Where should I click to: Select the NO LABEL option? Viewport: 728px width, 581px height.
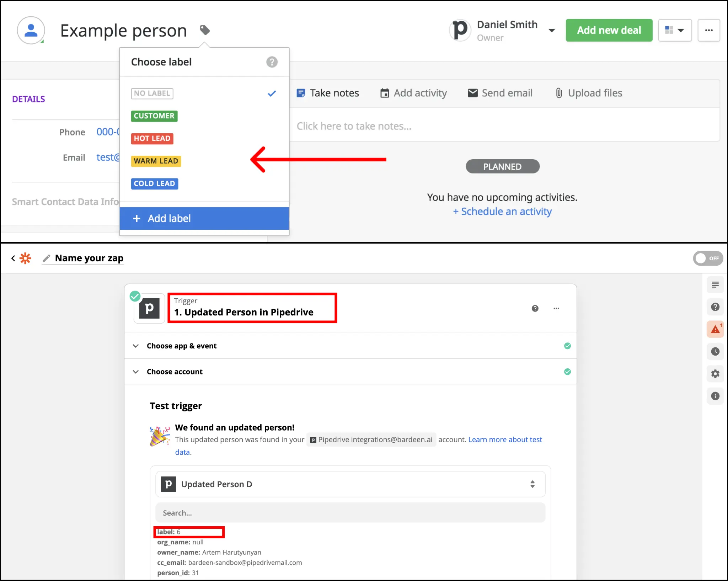(x=152, y=94)
